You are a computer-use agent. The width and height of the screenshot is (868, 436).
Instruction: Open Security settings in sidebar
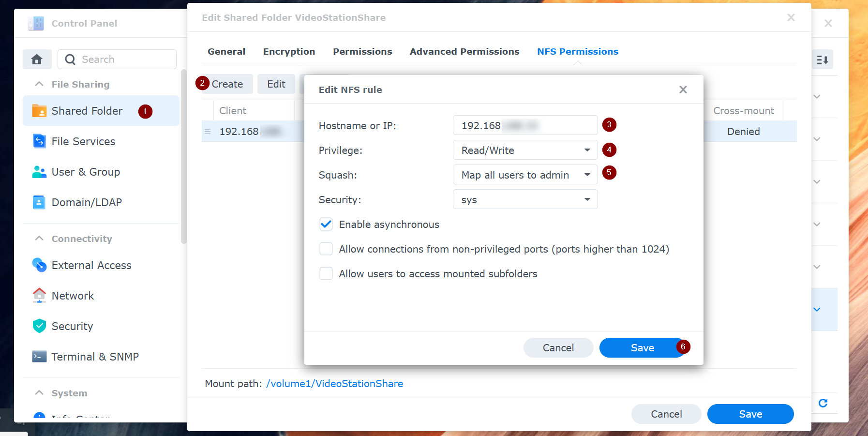pos(101,326)
